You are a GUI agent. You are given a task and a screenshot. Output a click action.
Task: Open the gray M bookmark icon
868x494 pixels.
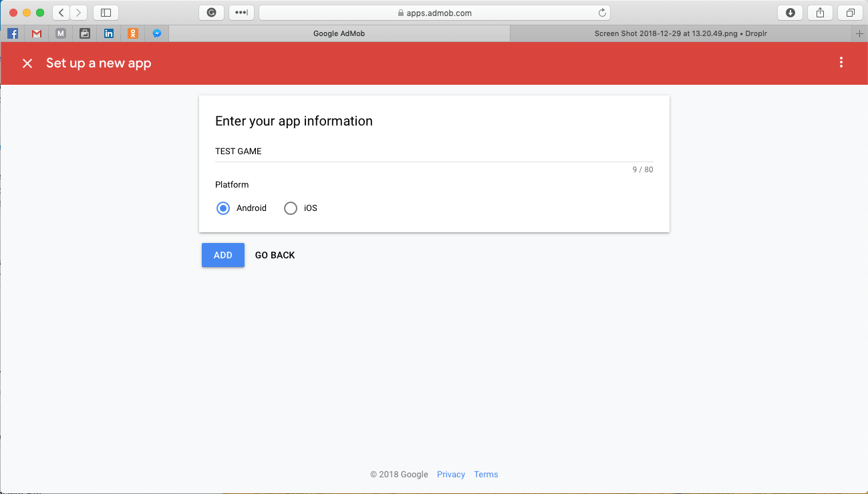click(61, 33)
